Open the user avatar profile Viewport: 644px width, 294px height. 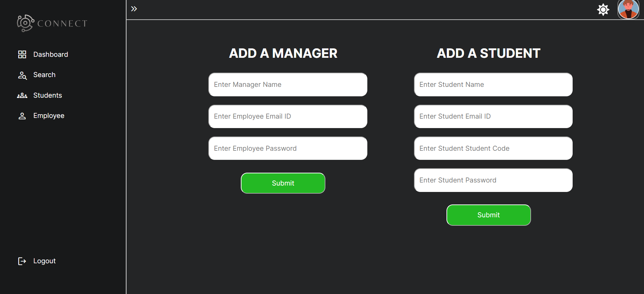point(628,9)
